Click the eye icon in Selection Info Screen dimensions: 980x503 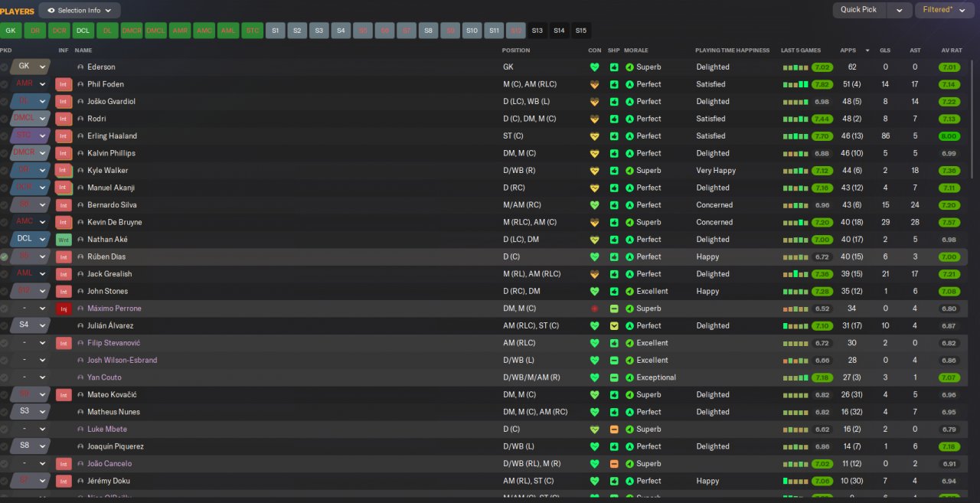51,10
